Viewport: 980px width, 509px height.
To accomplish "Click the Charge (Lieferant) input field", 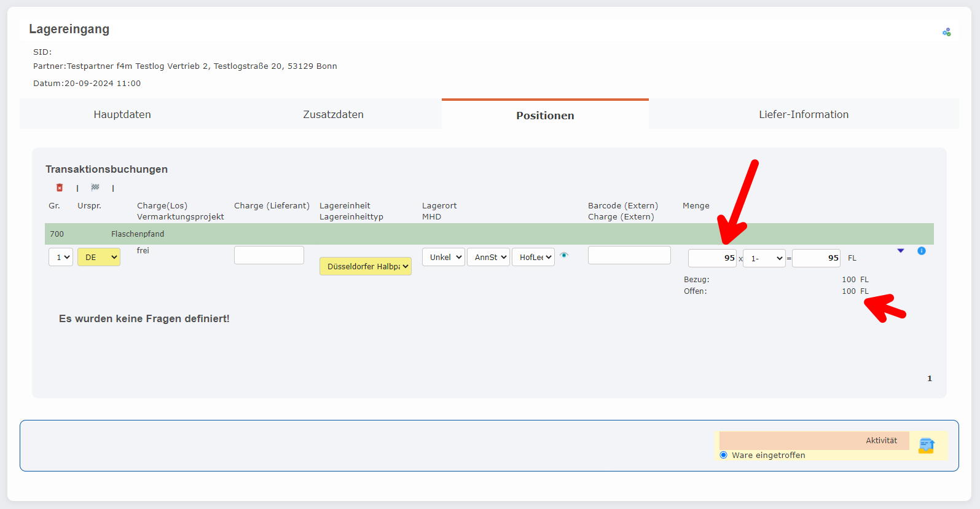I will tap(269, 255).
